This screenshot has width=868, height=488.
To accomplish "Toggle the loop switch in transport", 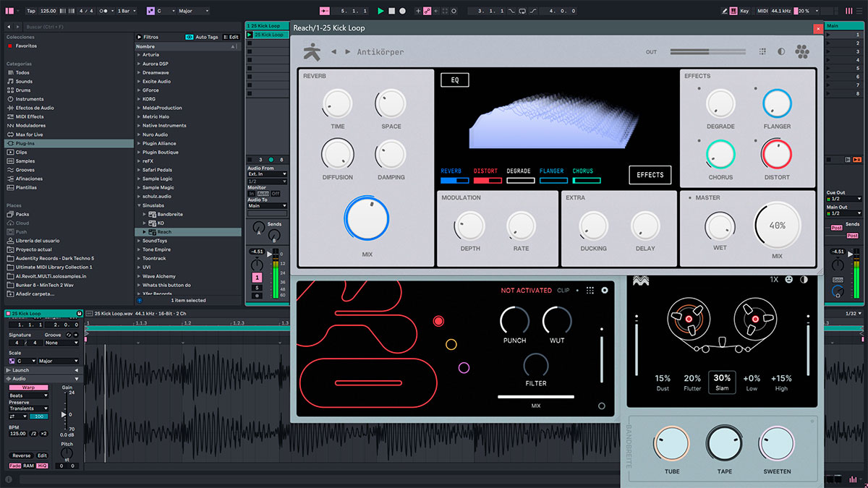I will pos(521,11).
